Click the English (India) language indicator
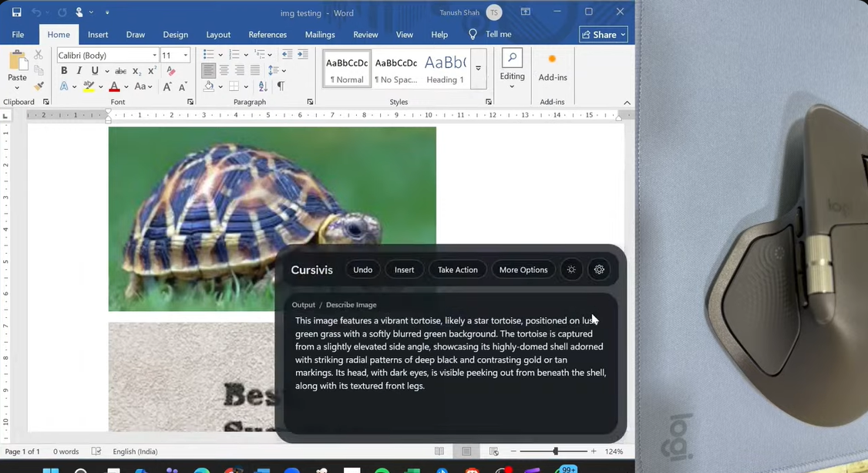 (135, 451)
